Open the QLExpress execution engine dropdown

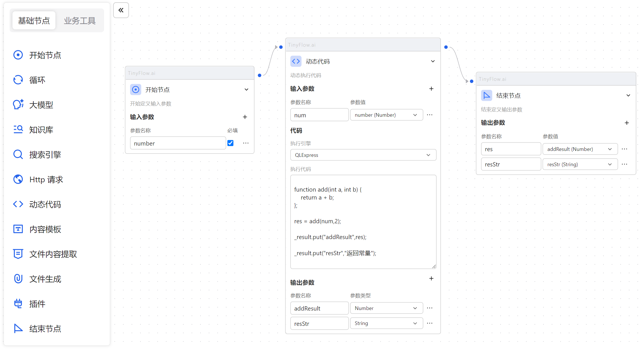(x=363, y=155)
